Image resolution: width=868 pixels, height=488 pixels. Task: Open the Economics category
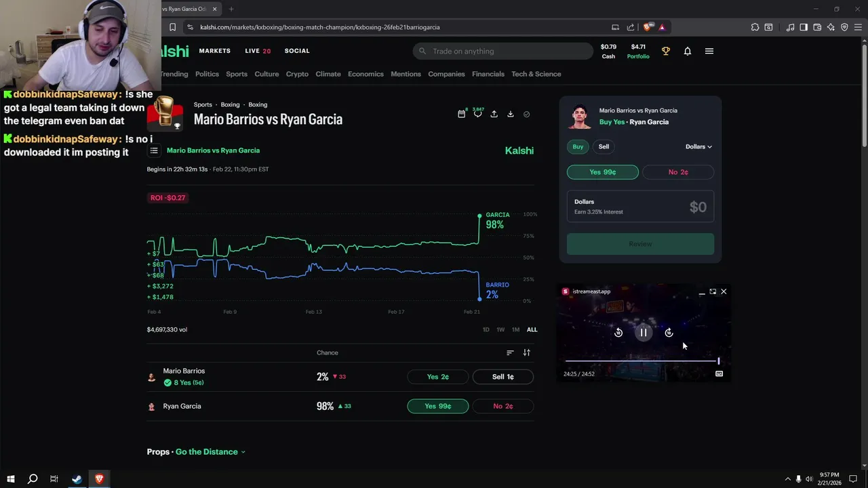click(x=366, y=74)
